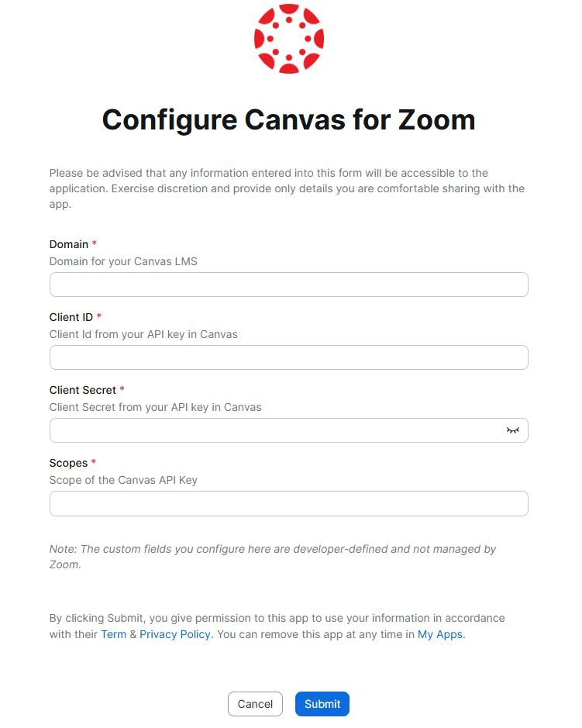Select the Client Secret password field
Image resolution: width=582 pixels, height=728 pixels.
pos(275,430)
